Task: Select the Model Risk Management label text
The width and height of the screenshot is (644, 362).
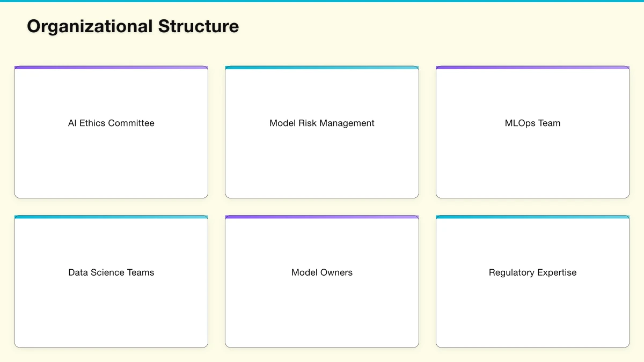Action: tap(322, 123)
